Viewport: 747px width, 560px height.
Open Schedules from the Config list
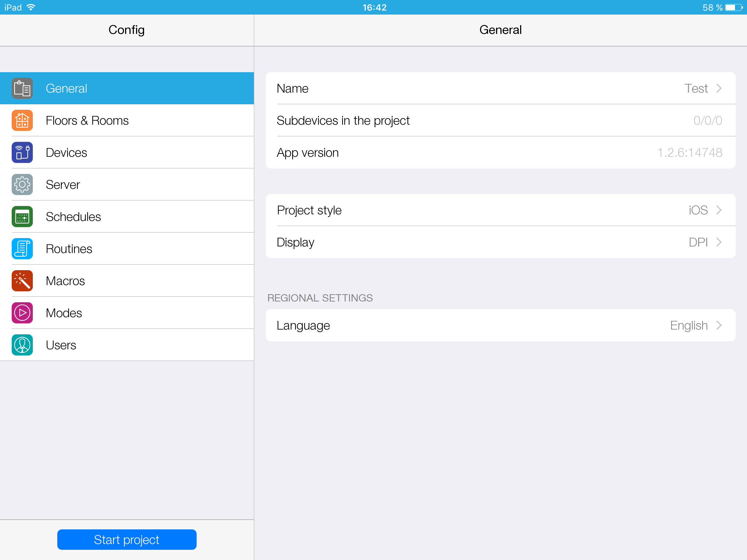(73, 217)
